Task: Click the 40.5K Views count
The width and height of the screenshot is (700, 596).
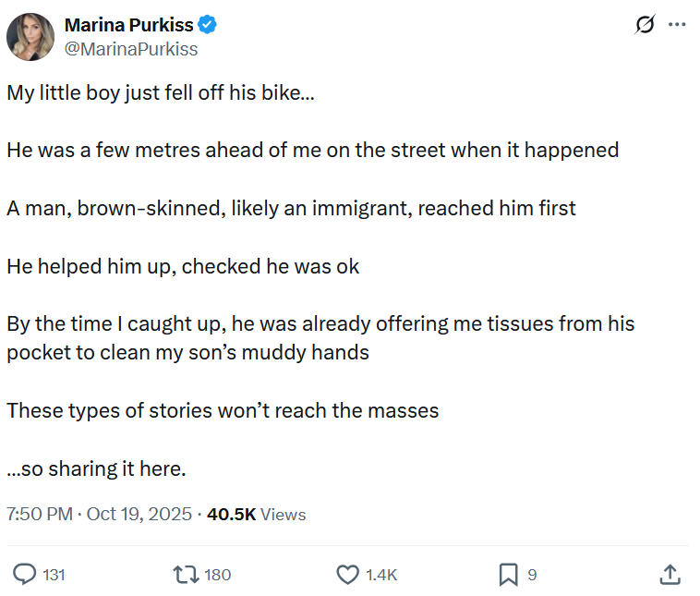Action: click(x=256, y=515)
